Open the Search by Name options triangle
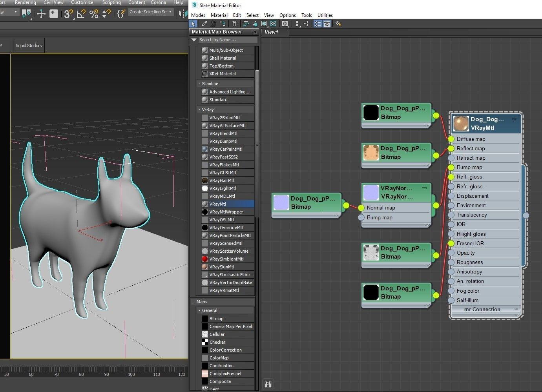 194,40
